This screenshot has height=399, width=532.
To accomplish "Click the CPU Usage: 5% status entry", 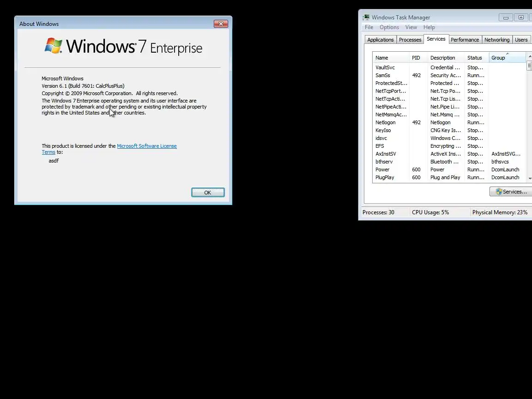I will point(430,212).
